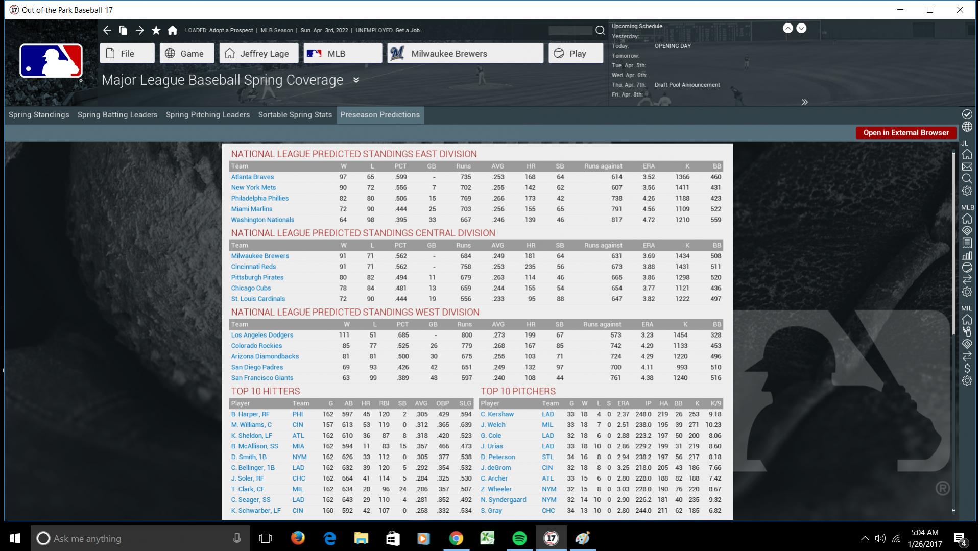980x551 pixels.
Task: Open the Los Angeles Dodgers team link
Action: pos(262,336)
